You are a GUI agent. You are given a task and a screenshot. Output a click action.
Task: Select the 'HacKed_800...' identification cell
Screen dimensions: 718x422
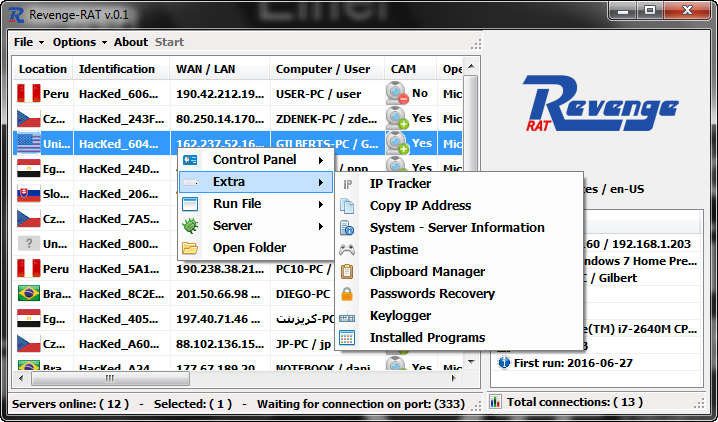pyautogui.click(x=121, y=244)
